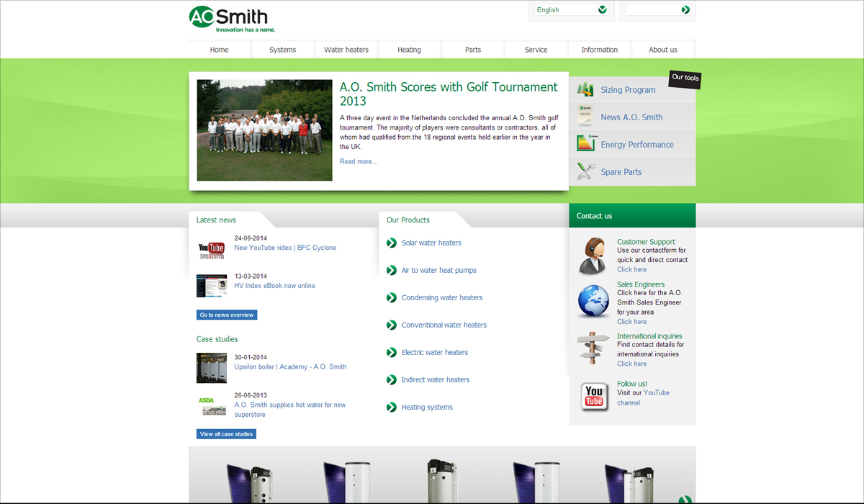Click the Customer Support headset icon
Image resolution: width=864 pixels, height=504 pixels.
(594, 256)
